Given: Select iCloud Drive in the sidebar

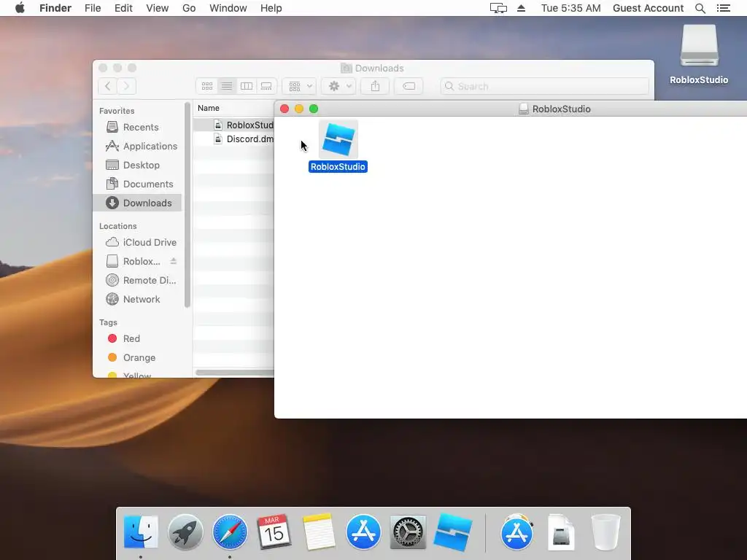Looking at the screenshot, I should pos(137,242).
